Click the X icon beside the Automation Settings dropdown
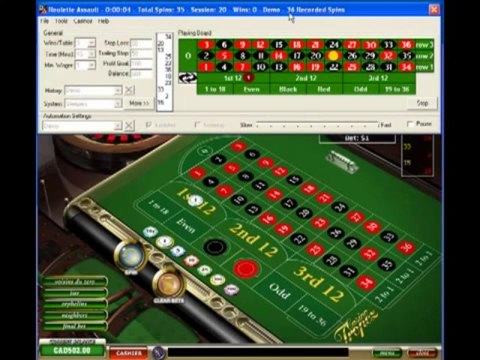The image size is (480, 360). [129, 126]
